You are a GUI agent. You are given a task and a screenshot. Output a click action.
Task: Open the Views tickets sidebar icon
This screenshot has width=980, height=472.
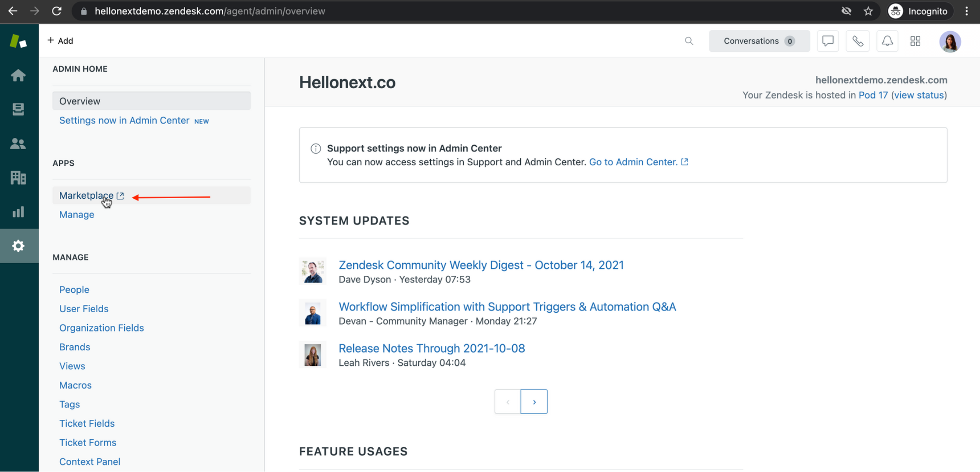click(18, 109)
